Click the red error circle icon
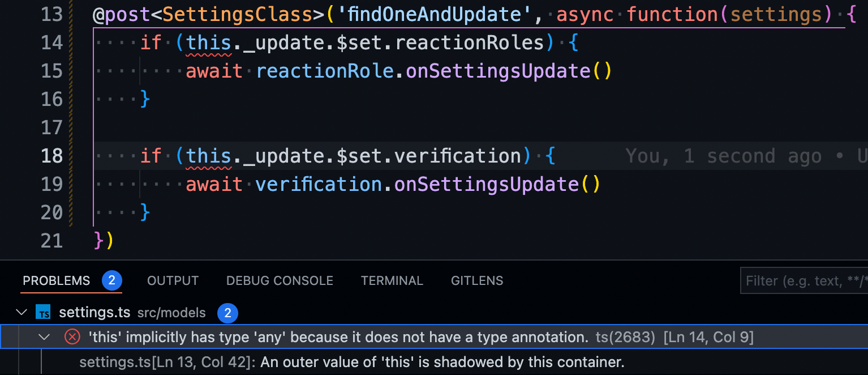 tap(71, 336)
